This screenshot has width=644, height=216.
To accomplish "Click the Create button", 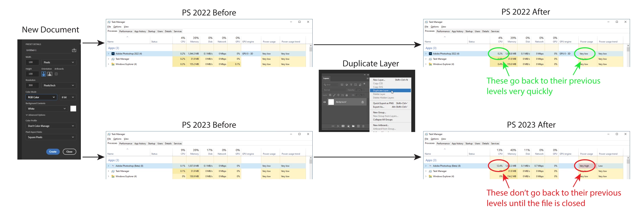I will (x=53, y=152).
